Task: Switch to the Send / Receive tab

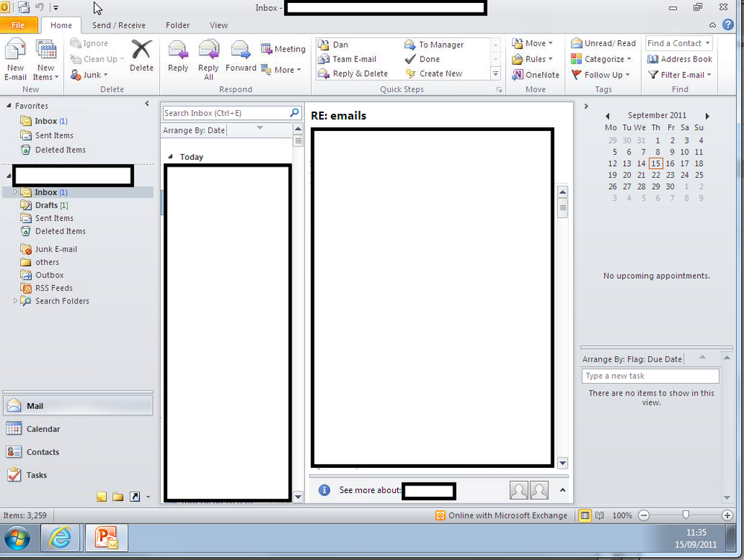Action: click(118, 25)
